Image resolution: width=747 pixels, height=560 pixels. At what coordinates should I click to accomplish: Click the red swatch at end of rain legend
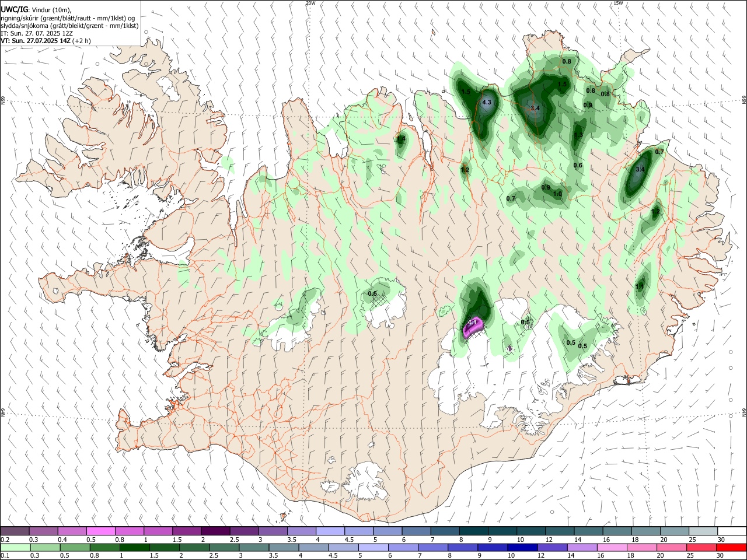(731, 548)
